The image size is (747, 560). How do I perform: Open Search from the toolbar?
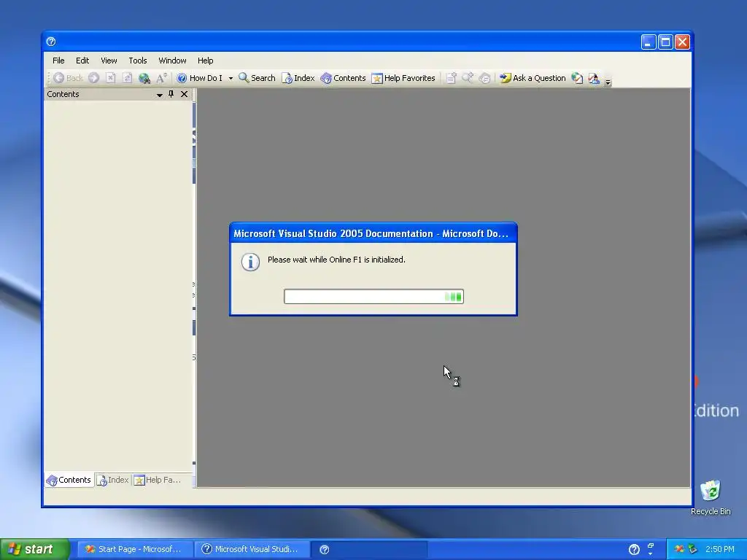coord(257,78)
